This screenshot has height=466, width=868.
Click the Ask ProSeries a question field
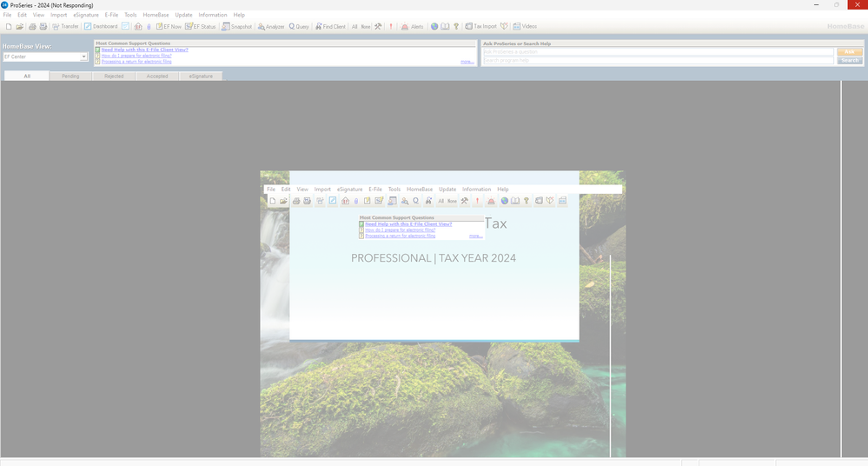click(658, 52)
